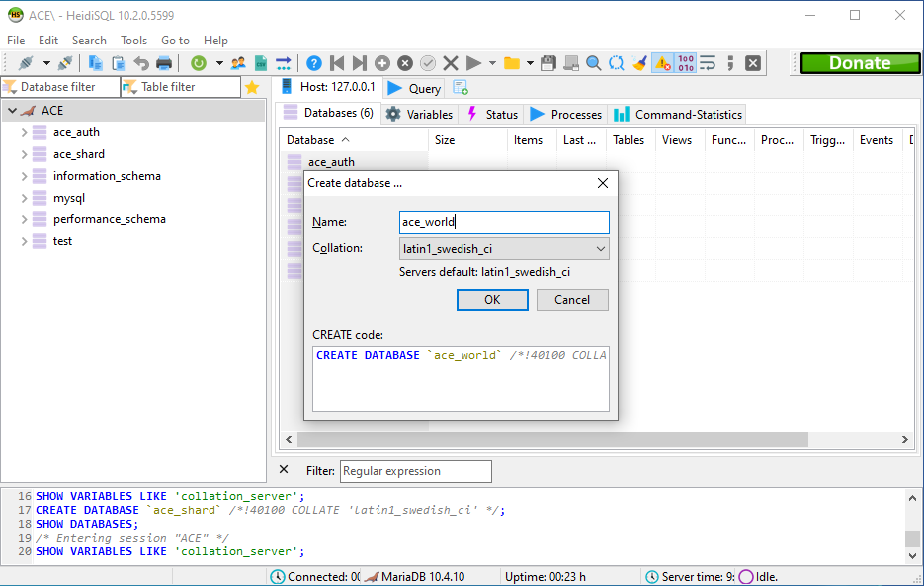
Task: Click Cancel in Create database dialog
Action: click(x=572, y=300)
